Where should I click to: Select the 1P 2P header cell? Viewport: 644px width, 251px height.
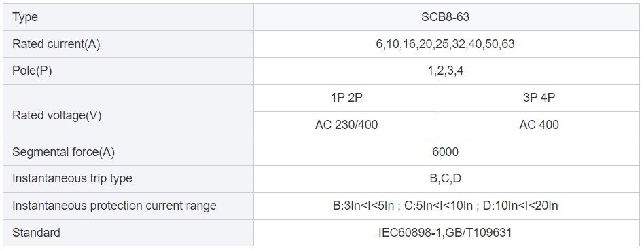click(346, 98)
